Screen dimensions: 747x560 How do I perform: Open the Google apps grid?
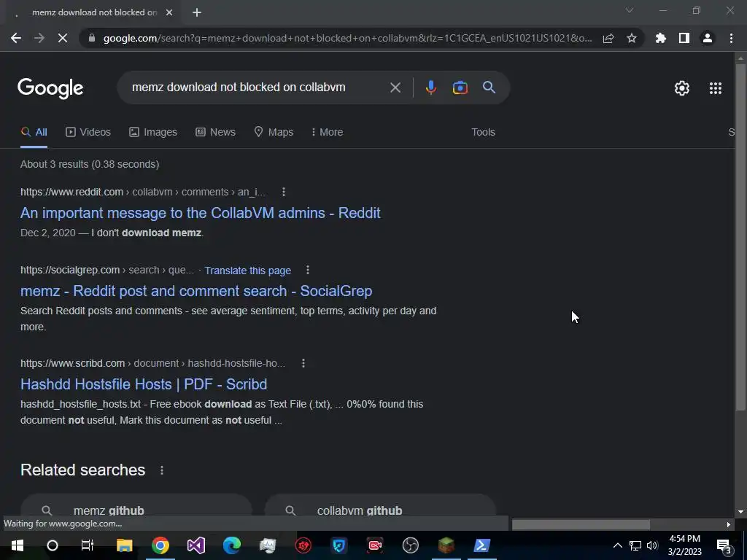pos(716,88)
